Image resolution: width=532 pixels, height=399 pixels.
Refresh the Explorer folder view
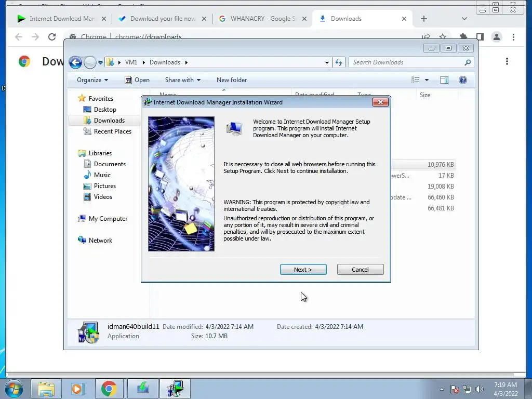[339, 62]
